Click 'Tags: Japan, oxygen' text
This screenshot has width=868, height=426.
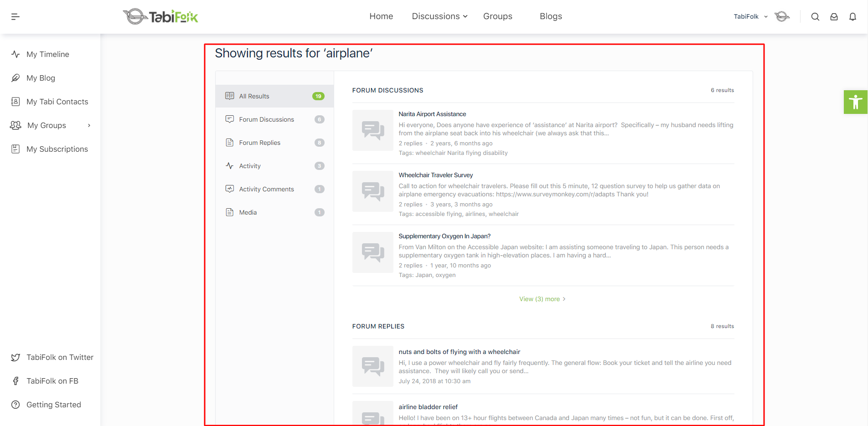click(x=427, y=275)
